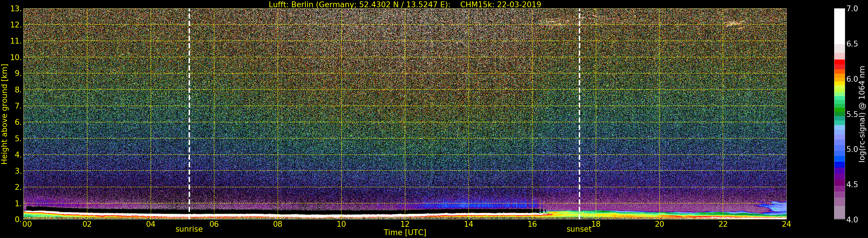This screenshot has width=868, height=238.
Task: Select the Height above ground axis label
Action: tap(4, 114)
